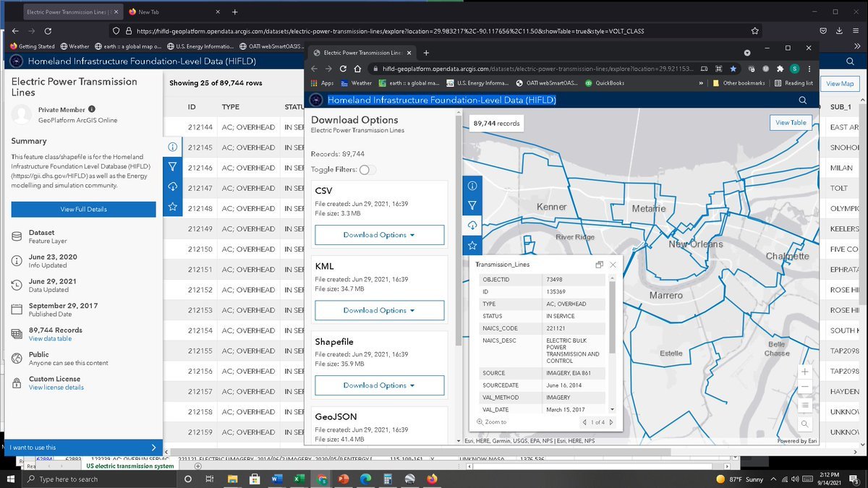
Task: Open the info icon in Firefox window sidebar
Action: pos(172,147)
